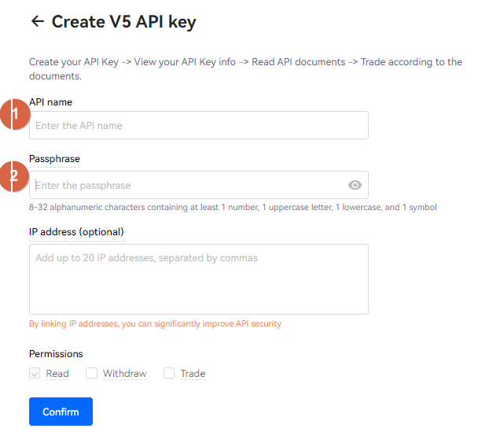504x443 pixels.
Task: Click the Confirm button
Action: coord(61,412)
